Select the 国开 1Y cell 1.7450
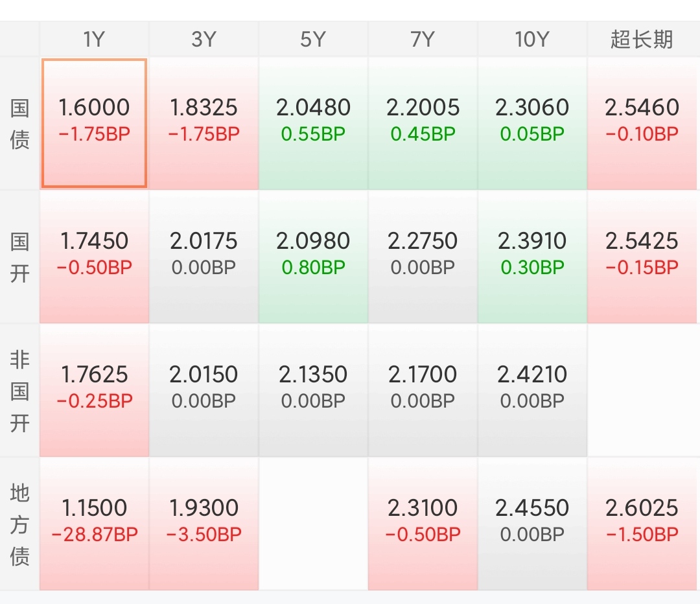The height and width of the screenshot is (604, 700). 94,257
